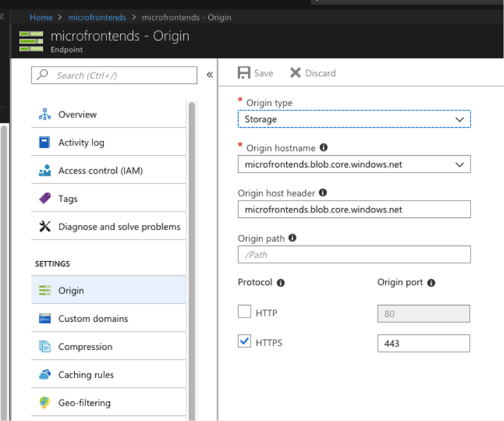Click the purple Tags icon
504x421 pixels.
(x=45, y=199)
